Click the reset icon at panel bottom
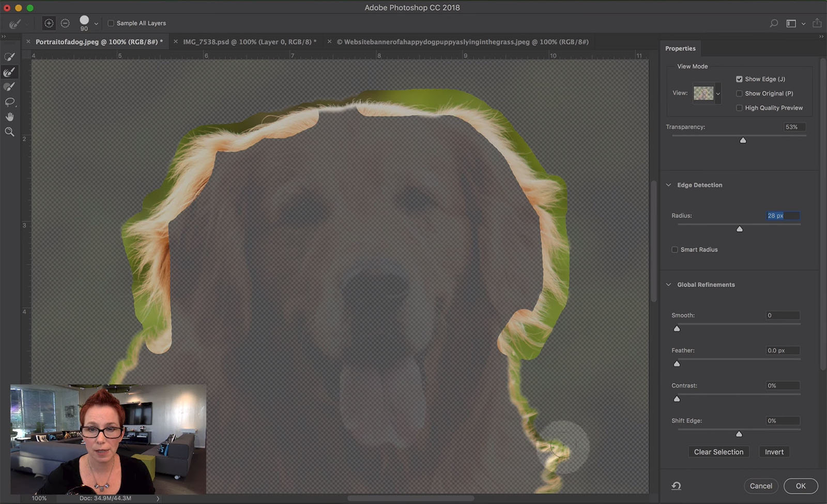 pos(676,486)
